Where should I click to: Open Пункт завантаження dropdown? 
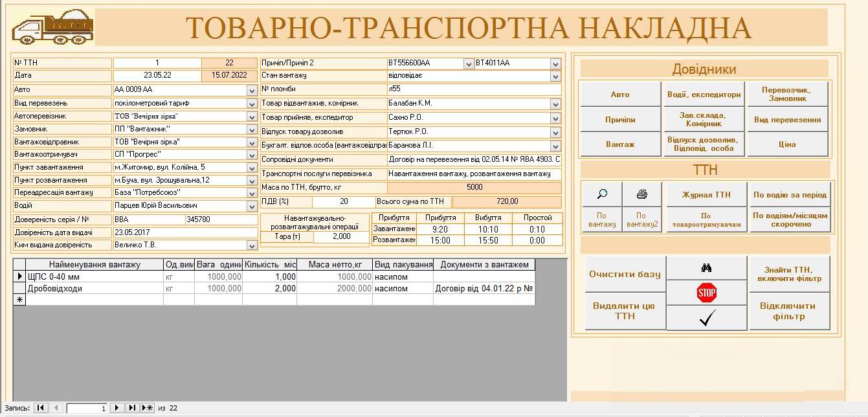pyautogui.click(x=252, y=168)
